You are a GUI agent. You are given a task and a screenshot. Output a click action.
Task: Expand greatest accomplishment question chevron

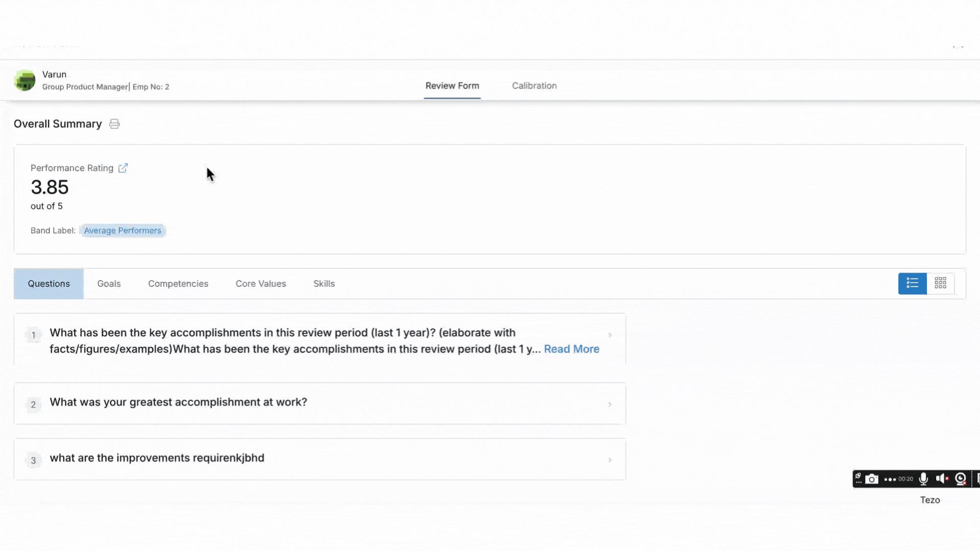coord(609,405)
